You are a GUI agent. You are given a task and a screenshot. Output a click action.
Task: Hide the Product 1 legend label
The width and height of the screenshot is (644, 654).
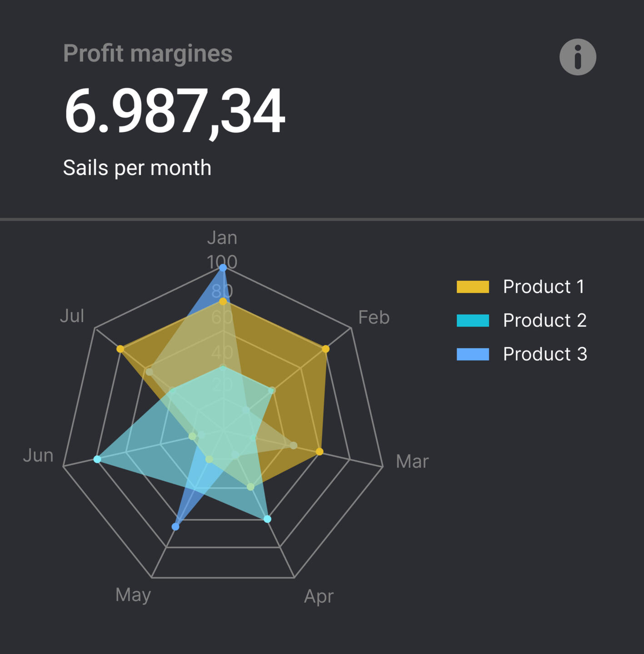click(x=544, y=287)
